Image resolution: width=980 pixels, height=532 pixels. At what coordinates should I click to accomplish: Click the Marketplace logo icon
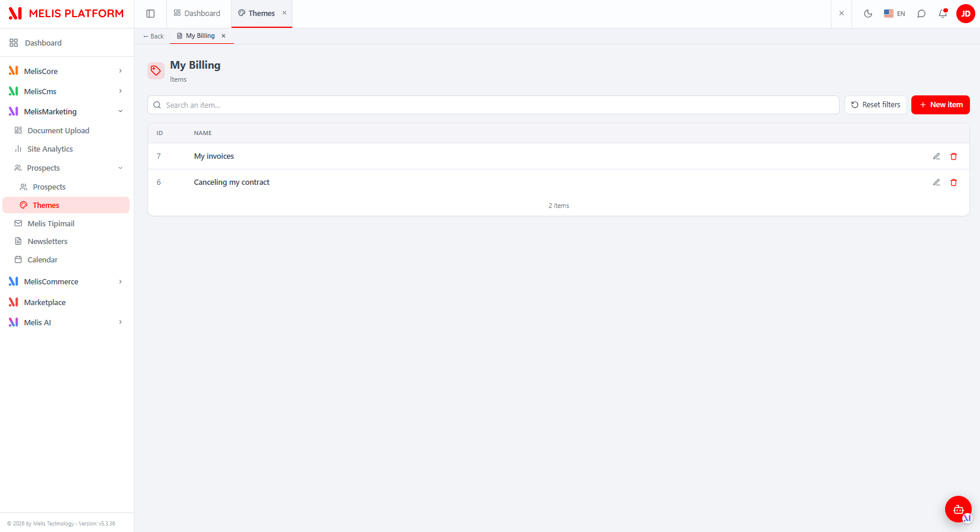[x=14, y=302]
